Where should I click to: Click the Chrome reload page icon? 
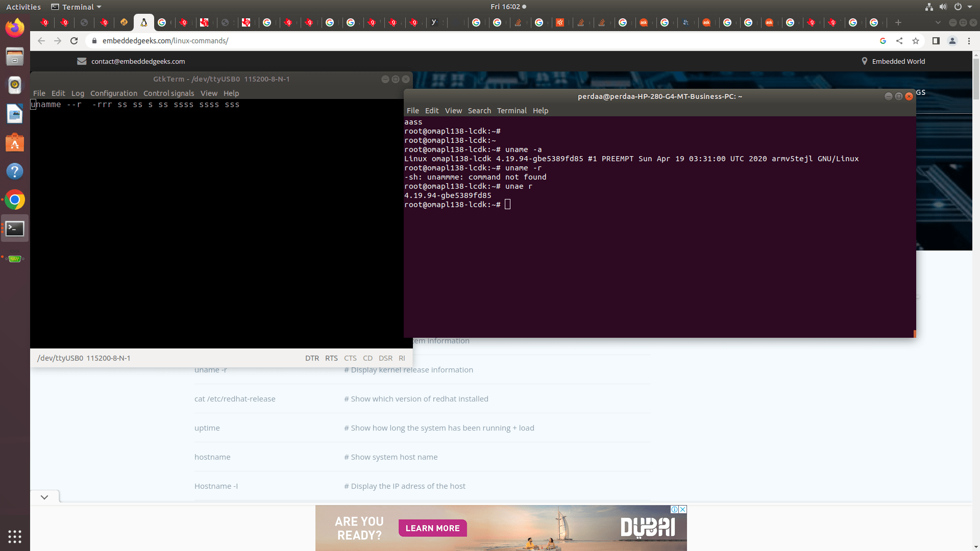[74, 41]
